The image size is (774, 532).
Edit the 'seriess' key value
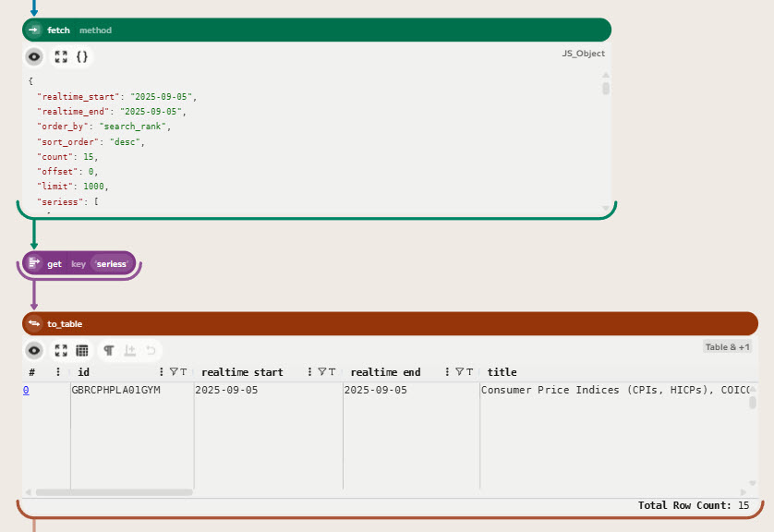coord(111,264)
